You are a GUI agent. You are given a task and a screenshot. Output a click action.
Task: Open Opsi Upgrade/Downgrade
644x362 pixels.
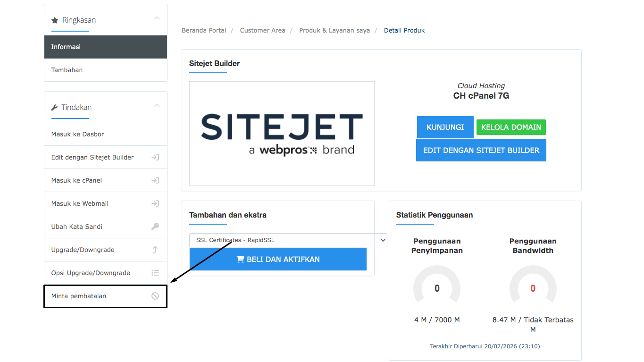coord(106,273)
